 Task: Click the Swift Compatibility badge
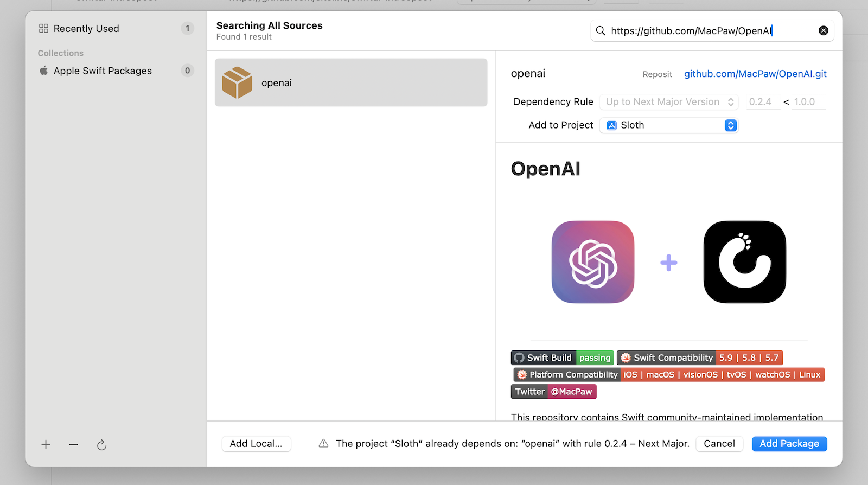tap(700, 358)
